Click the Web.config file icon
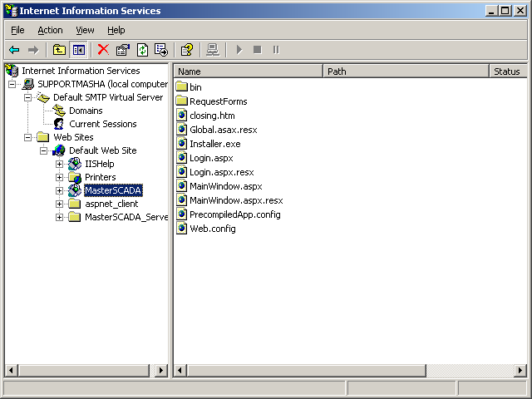532x399 pixels. [181, 229]
